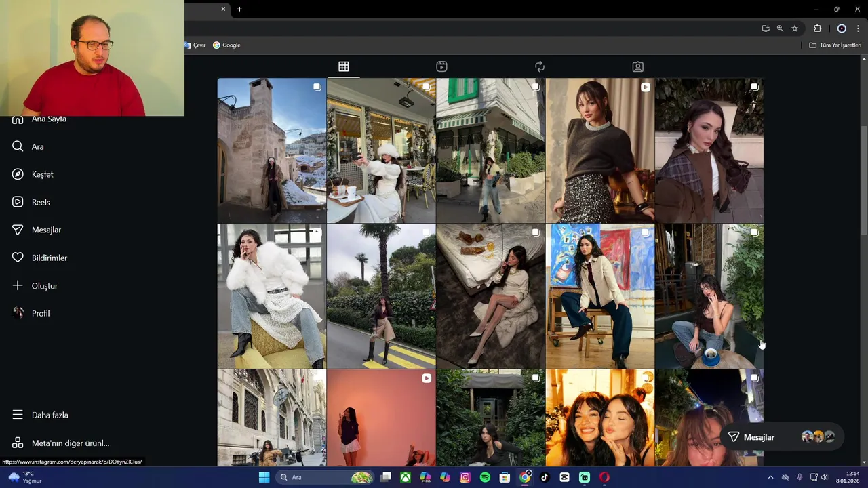The width and height of the screenshot is (868, 488).
Task: Open Chrome's three-dot menu
Action: click(x=858, y=28)
